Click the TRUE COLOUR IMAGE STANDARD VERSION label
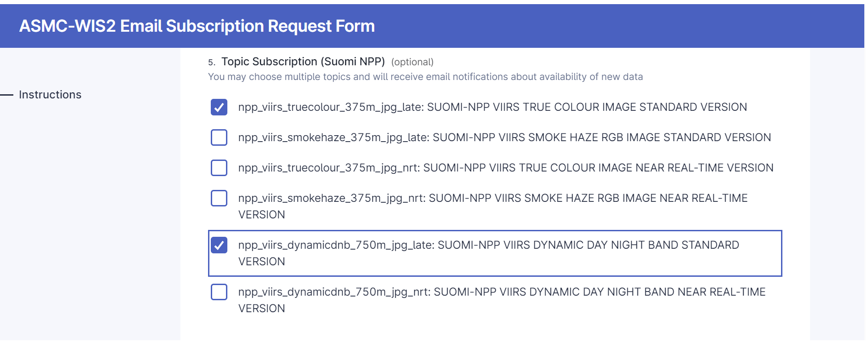The image size is (868, 343). coord(492,107)
